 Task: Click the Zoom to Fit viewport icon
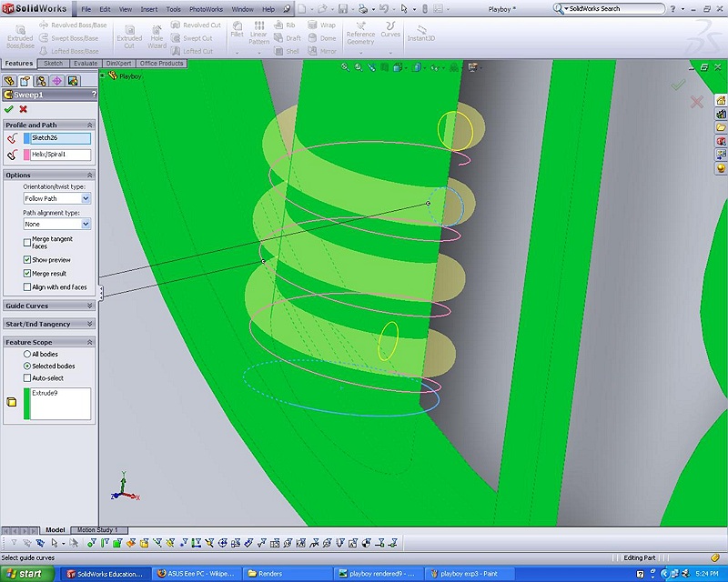pyautogui.click(x=346, y=67)
